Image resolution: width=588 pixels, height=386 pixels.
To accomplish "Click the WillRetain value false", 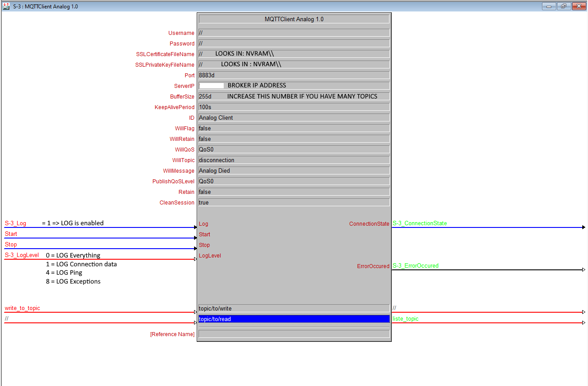I will [x=294, y=139].
